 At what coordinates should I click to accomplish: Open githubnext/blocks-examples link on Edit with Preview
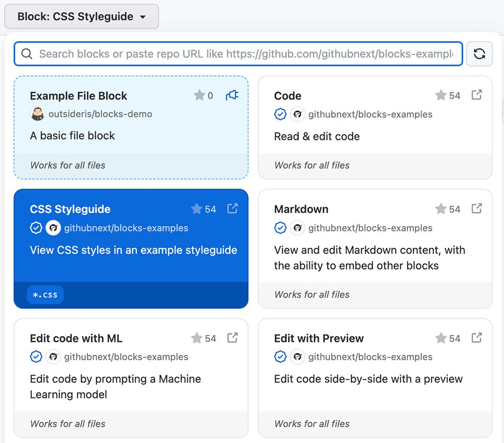[x=370, y=357]
